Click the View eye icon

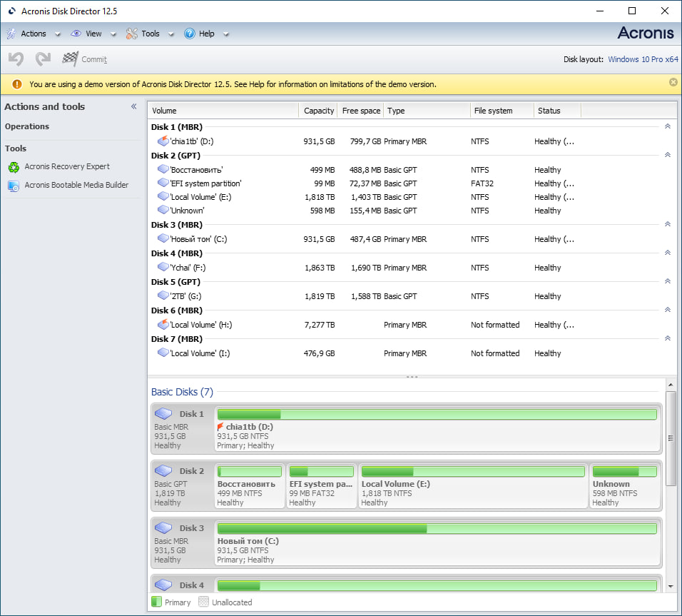click(76, 34)
